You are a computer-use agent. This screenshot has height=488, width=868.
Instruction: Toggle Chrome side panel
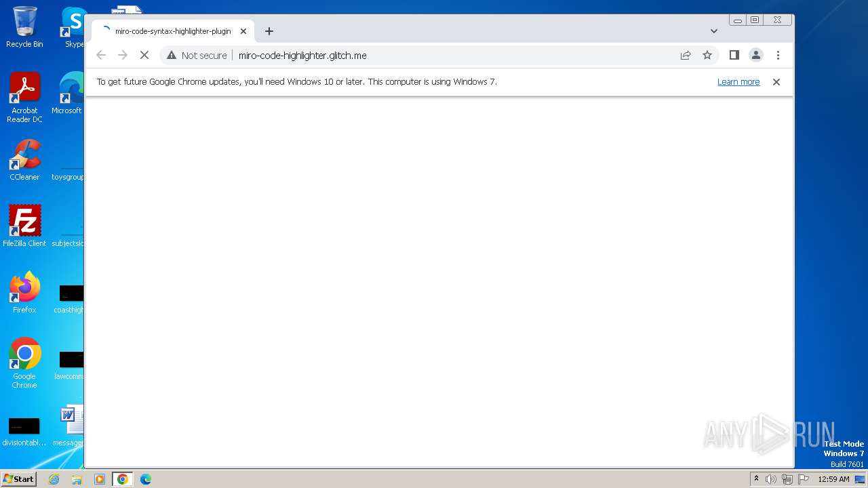tap(734, 56)
